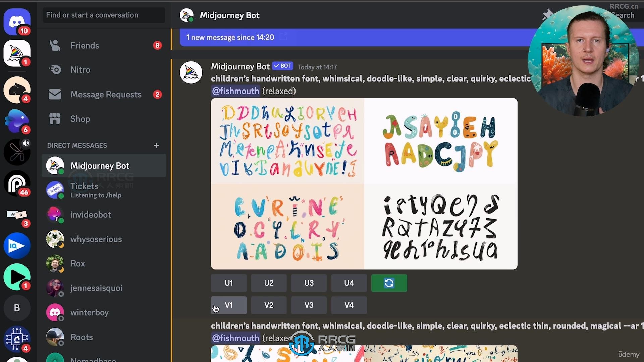Open the server with the letter B
644x362 pixels.
[17, 308]
